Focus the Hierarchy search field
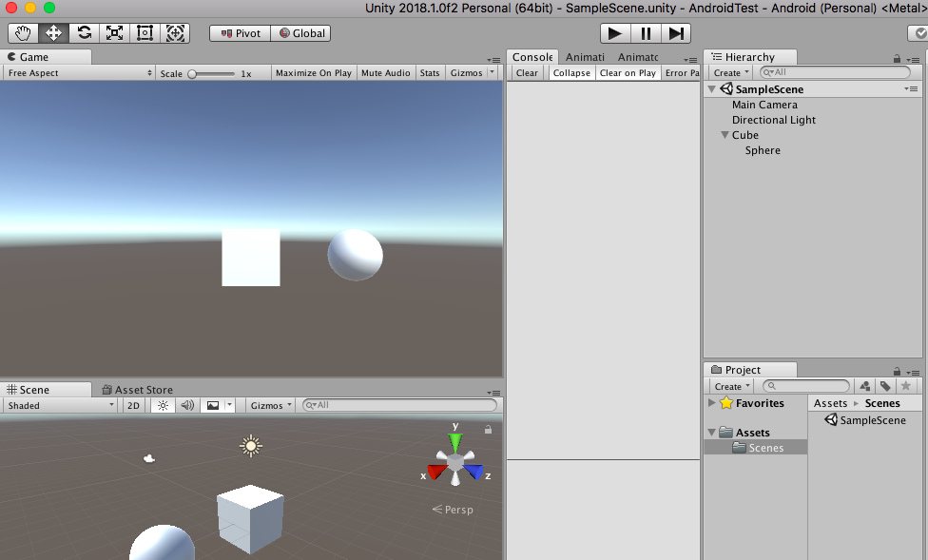Image resolution: width=928 pixels, height=560 pixels. click(835, 72)
